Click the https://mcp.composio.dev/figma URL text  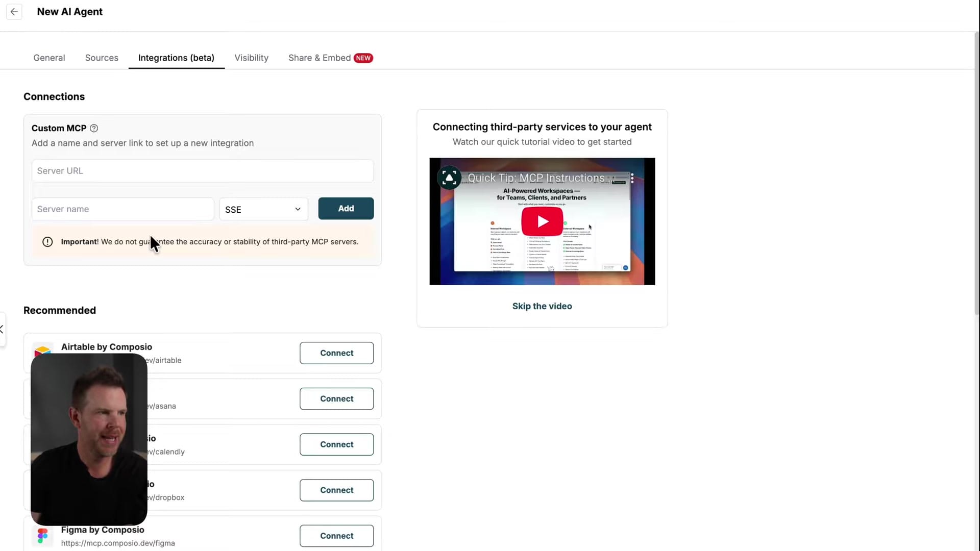pos(118,543)
